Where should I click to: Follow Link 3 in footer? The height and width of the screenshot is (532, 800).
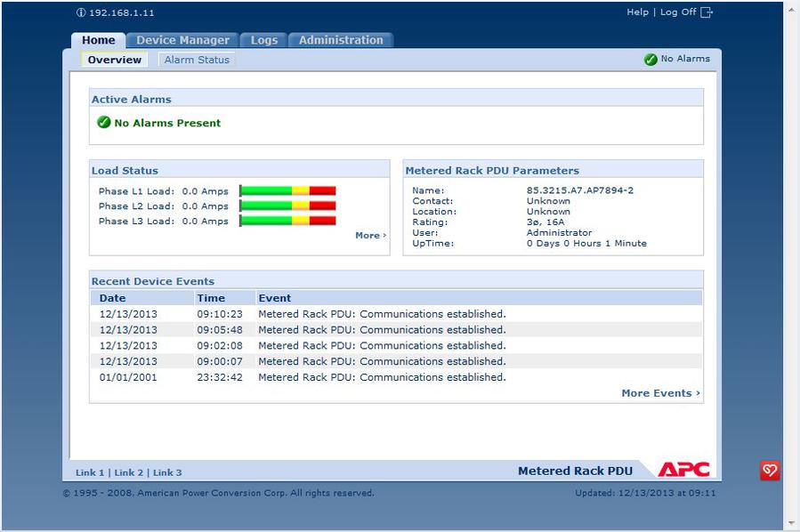[x=167, y=472]
